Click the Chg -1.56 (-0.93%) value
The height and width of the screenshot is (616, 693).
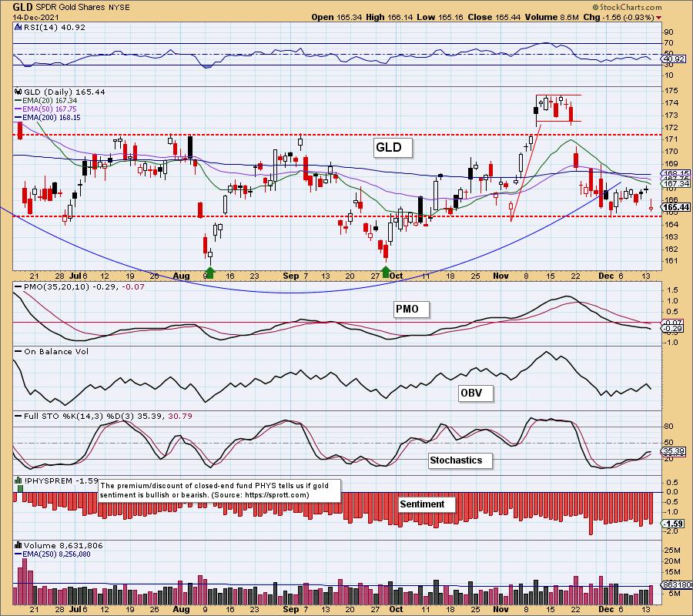tap(618, 17)
